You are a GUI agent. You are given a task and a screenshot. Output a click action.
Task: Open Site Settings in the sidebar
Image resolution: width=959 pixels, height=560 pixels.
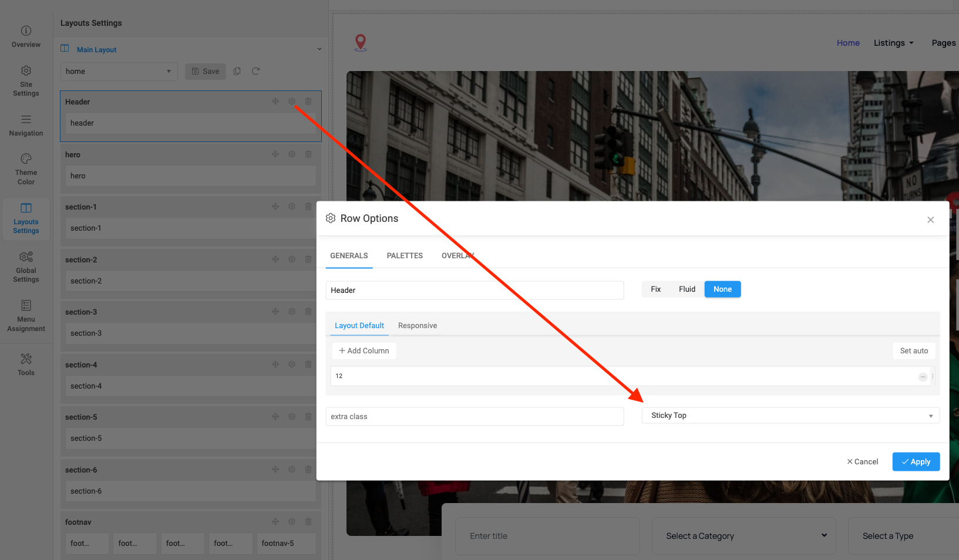[x=26, y=80]
